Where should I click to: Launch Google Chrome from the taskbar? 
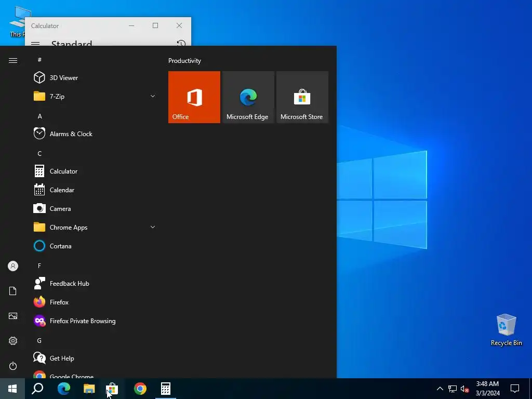tap(140, 389)
